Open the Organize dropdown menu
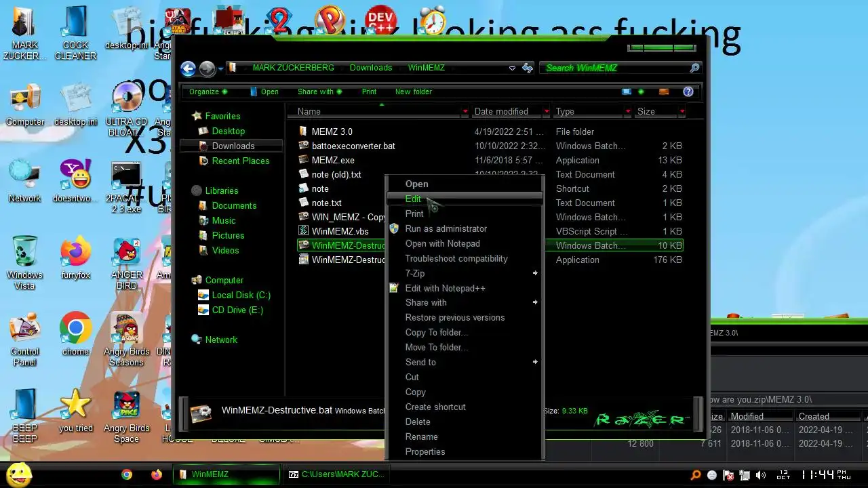 208,91
